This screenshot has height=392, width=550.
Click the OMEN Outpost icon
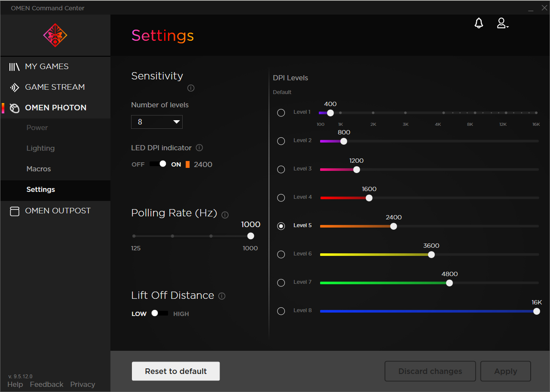click(15, 211)
